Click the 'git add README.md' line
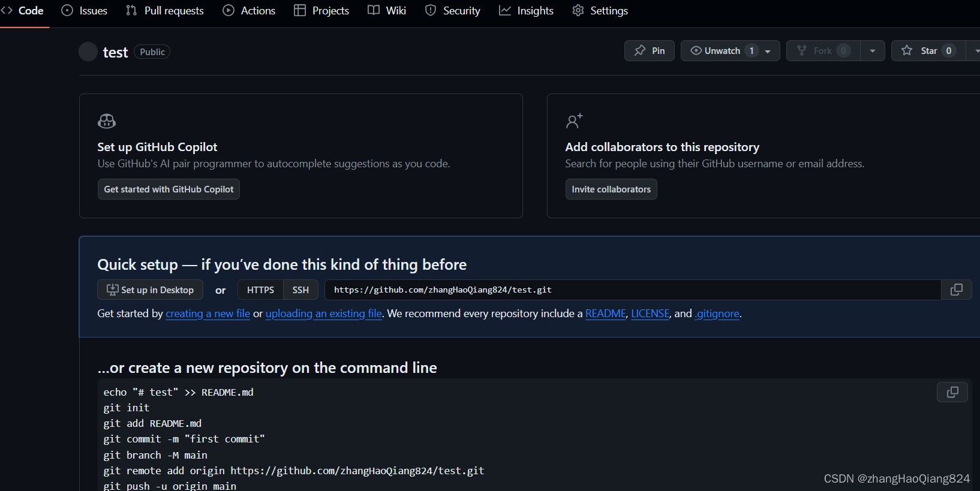 coord(152,424)
